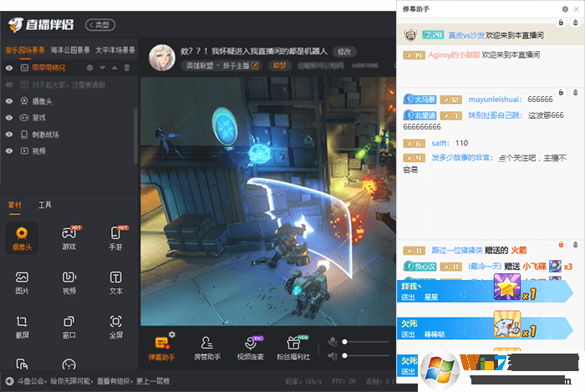585x392 pixels.
Task: Click Agiroy的小甜甜 username in welcome list
Action: pyautogui.click(x=454, y=55)
